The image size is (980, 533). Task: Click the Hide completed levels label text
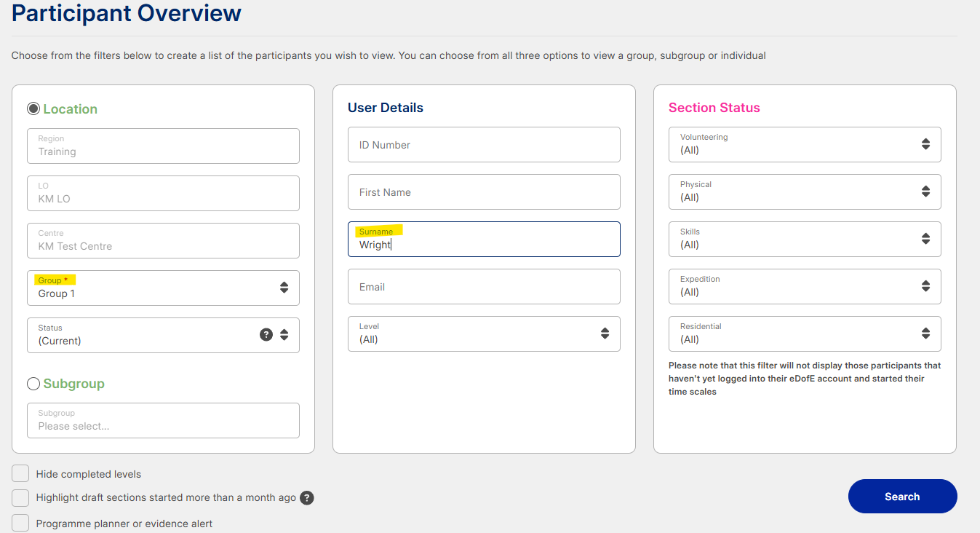(x=89, y=474)
